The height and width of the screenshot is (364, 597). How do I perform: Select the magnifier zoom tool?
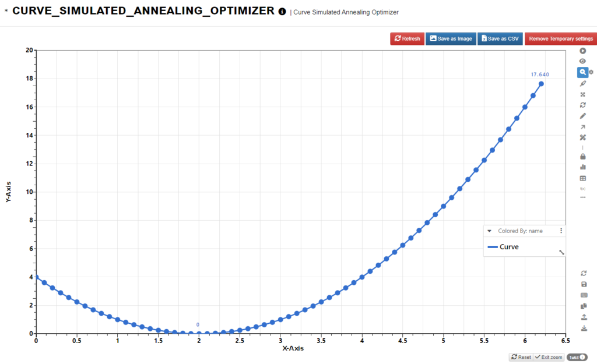point(582,72)
